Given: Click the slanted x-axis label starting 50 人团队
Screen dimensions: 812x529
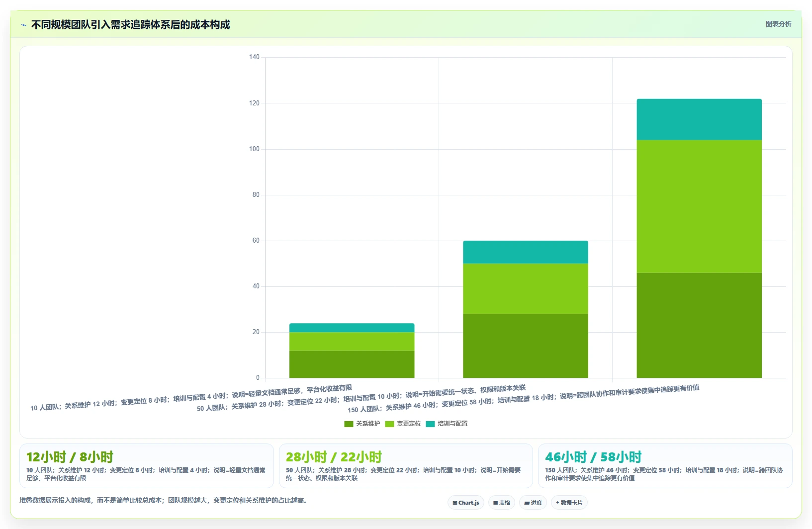Looking at the screenshot, I should point(361,398).
